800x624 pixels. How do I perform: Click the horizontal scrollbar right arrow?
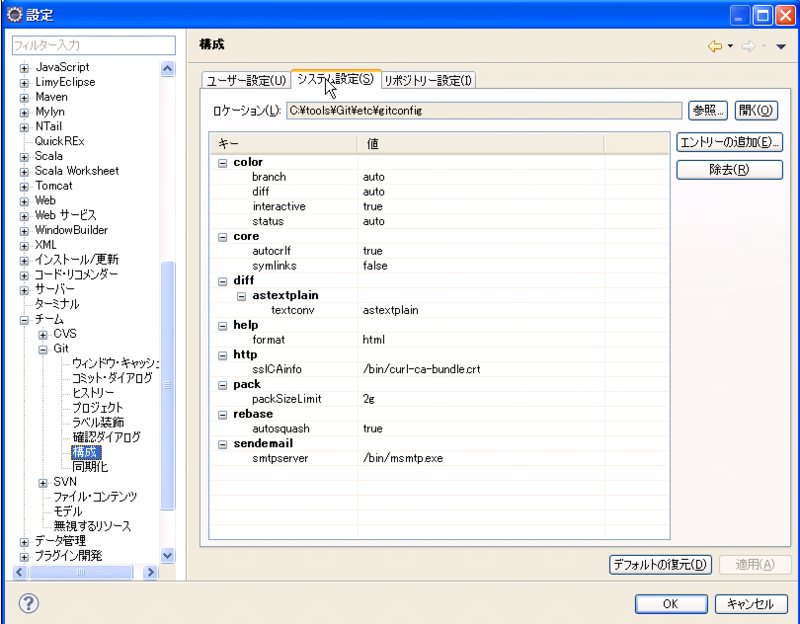pyautogui.click(x=150, y=573)
